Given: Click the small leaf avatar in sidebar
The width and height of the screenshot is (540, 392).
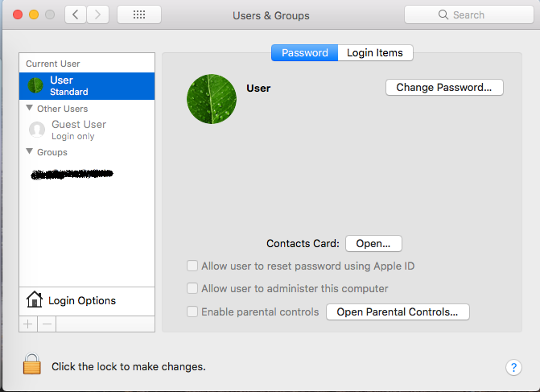Looking at the screenshot, I should (x=35, y=85).
